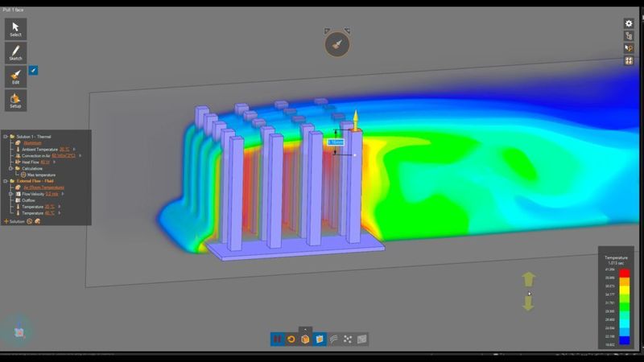
Task: Open the arrow beside Ambient Temperature
Action: pos(74,150)
